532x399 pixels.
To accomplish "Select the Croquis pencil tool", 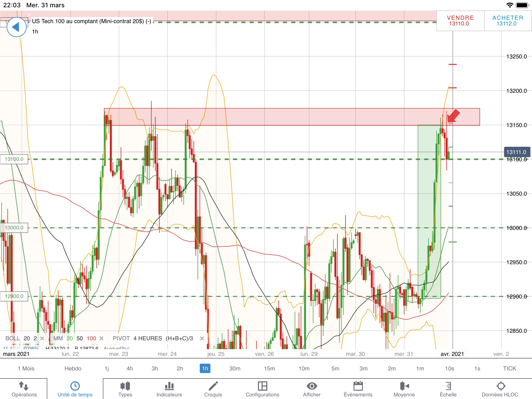I will [x=213, y=386].
